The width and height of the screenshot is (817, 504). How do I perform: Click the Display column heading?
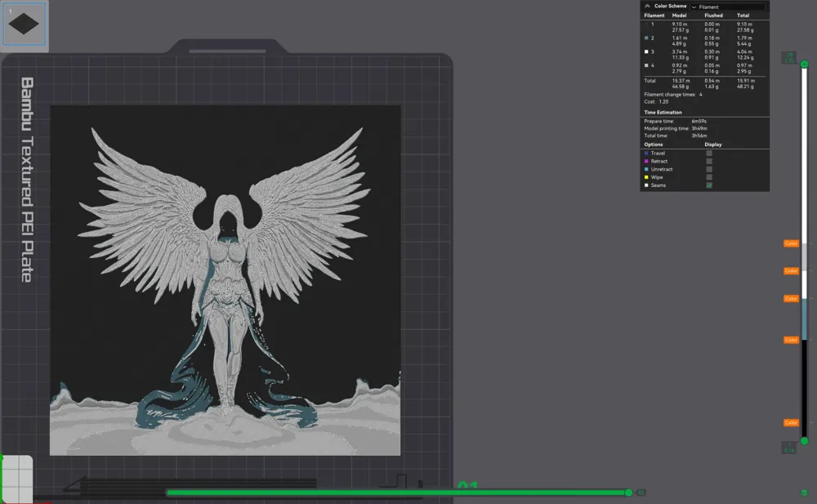point(712,145)
